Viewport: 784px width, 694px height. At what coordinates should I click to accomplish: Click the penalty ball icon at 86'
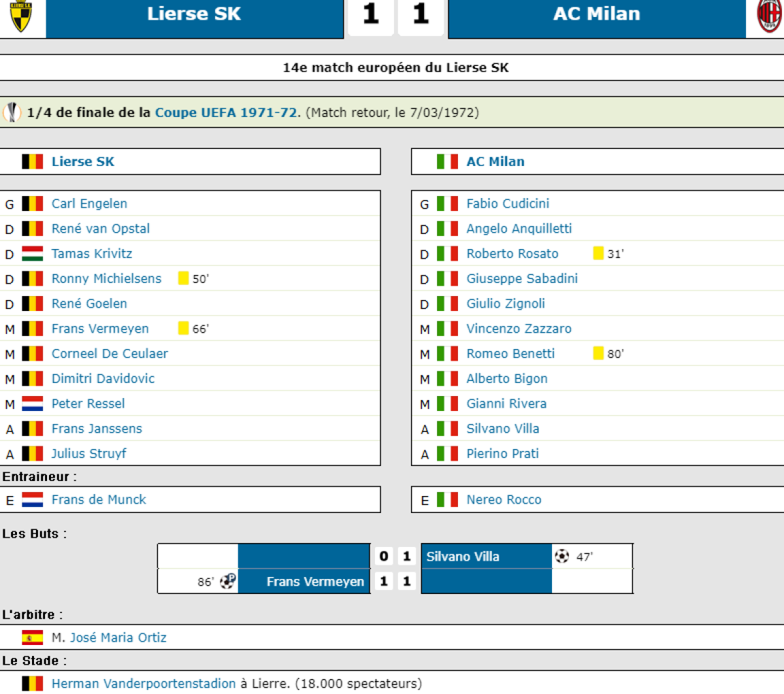[227, 581]
